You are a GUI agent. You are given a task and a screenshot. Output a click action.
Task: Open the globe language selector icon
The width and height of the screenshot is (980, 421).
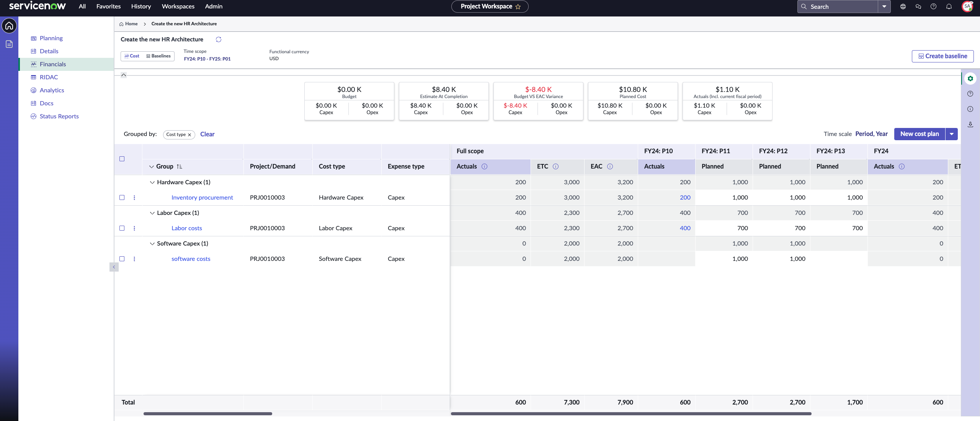click(x=903, y=7)
